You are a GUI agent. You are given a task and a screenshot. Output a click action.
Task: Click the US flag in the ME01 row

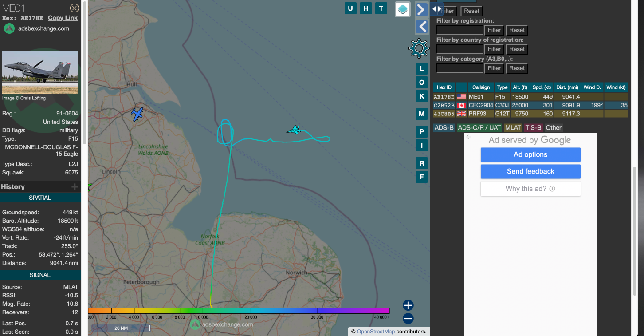pos(462,97)
